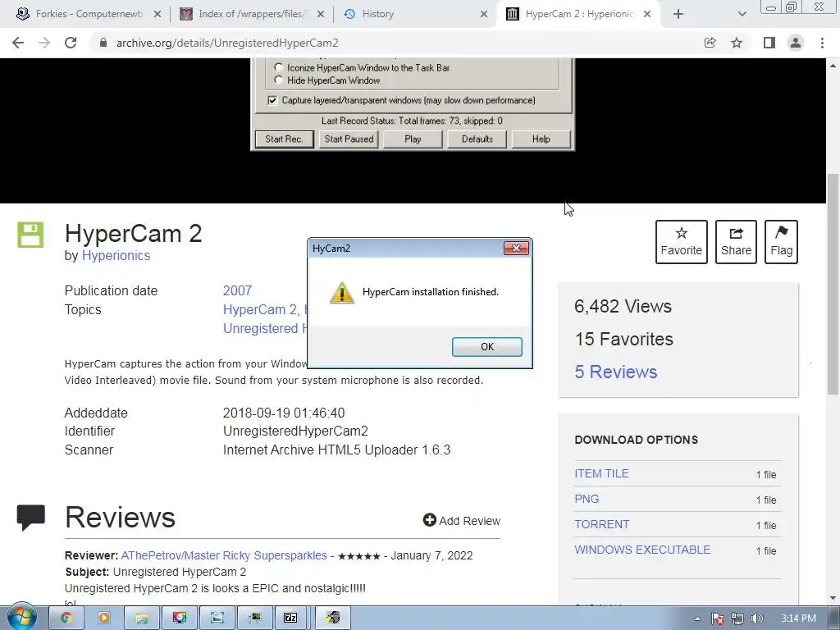Flag this archive item

781,242
